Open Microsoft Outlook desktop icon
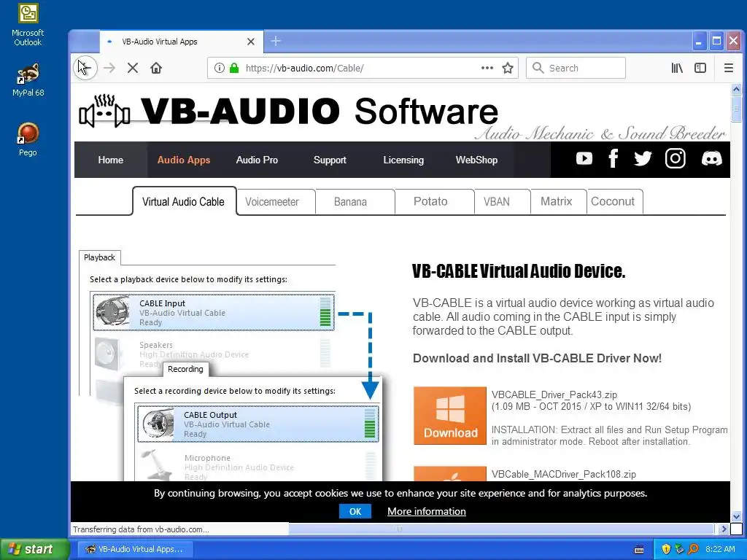 pos(28,25)
